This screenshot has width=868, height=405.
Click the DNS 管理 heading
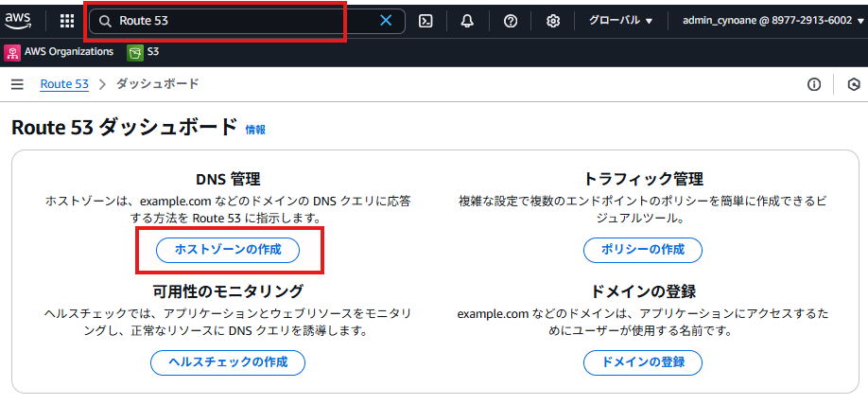(x=228, y=179)
